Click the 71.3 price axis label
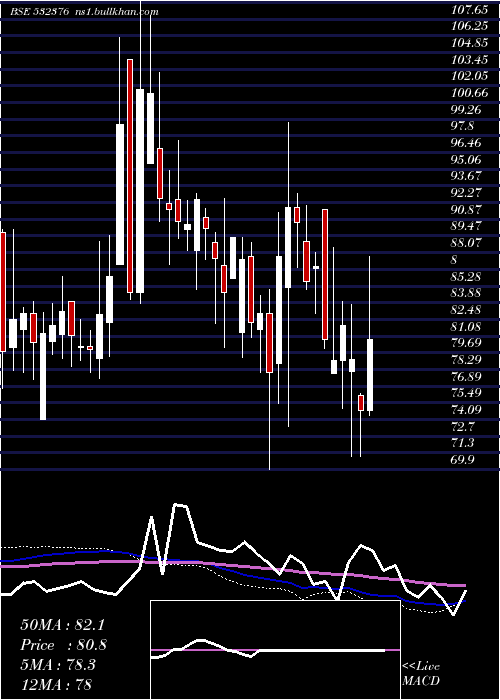The height and width of the screenshot is (700, 500). [463, 443]
